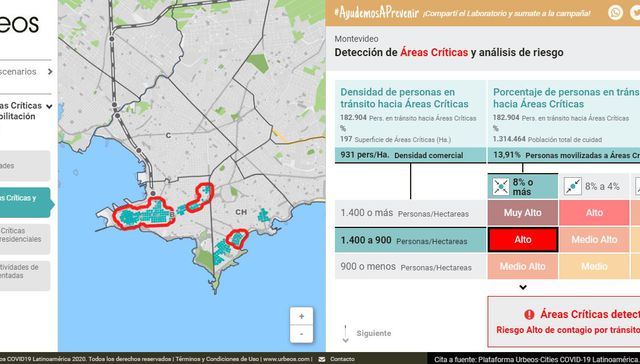Click the red 'Alto' highlighted risk cell
This screenshot has width=640, height=364.
(x=522, y=240)
